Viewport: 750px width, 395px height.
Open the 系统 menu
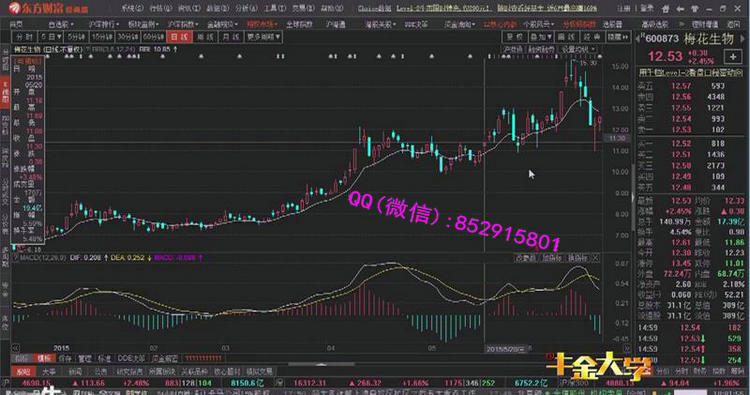(x=131, y=8)
